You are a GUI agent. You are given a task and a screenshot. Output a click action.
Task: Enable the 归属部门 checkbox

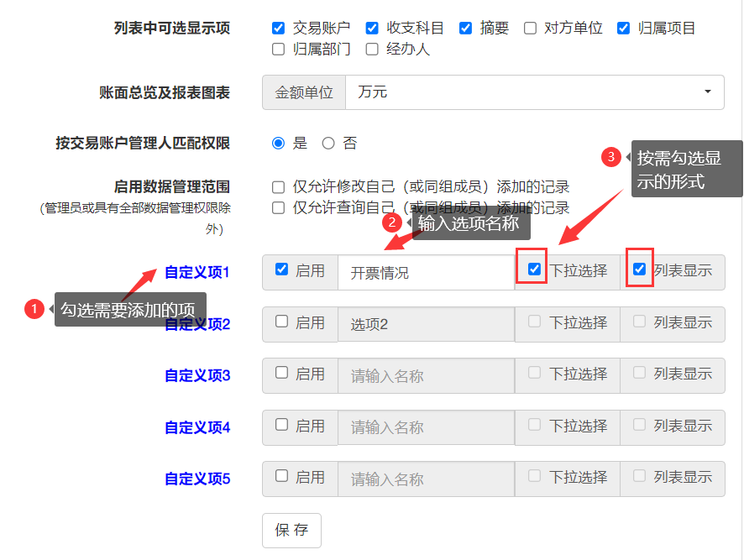[279, 50]
